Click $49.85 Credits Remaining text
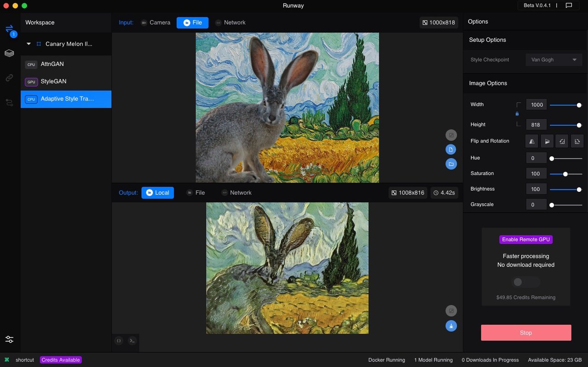 [x=526, y=298]
